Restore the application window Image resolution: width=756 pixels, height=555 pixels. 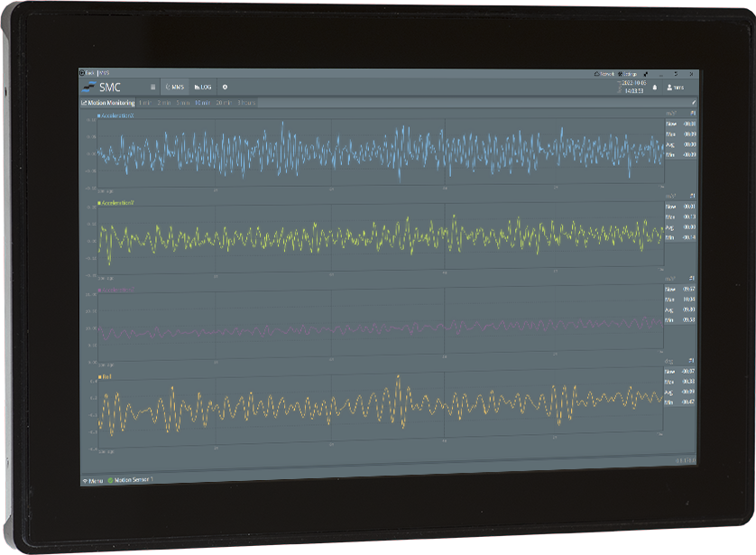coord(676,74)
